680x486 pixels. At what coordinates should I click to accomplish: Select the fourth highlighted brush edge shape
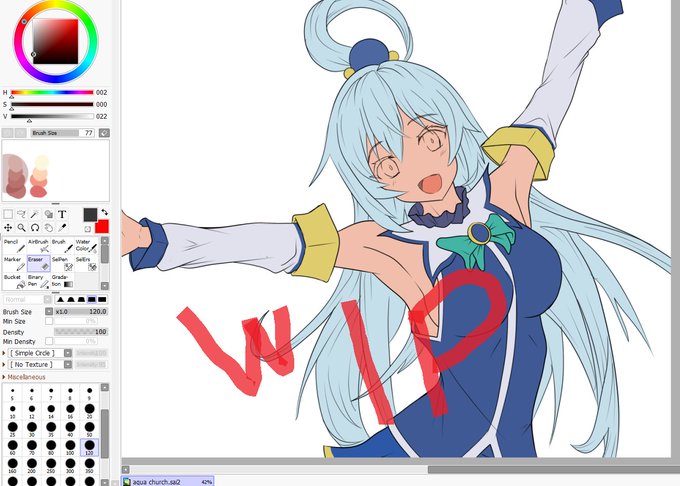click(92, 299)
